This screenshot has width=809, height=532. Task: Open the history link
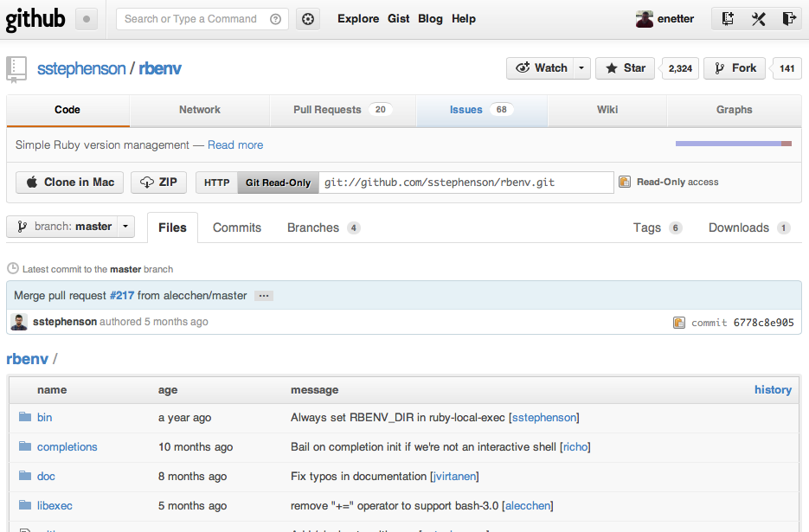pos(773,389)
